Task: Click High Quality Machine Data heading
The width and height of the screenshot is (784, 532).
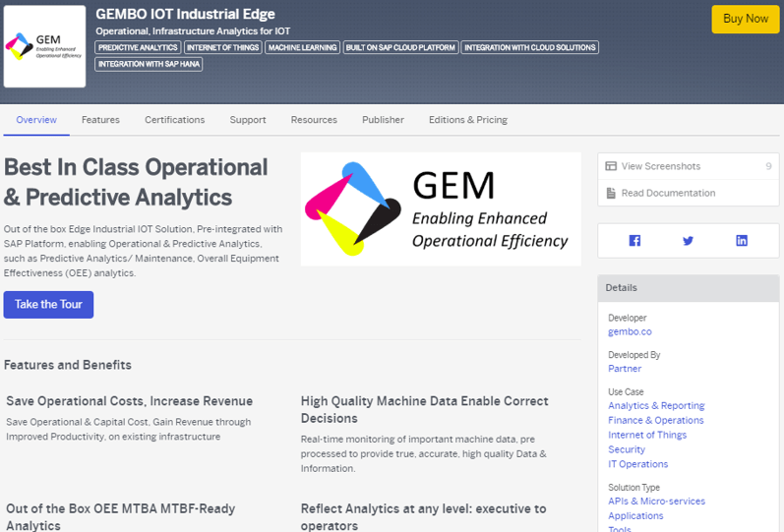Action: pos(424,409)
